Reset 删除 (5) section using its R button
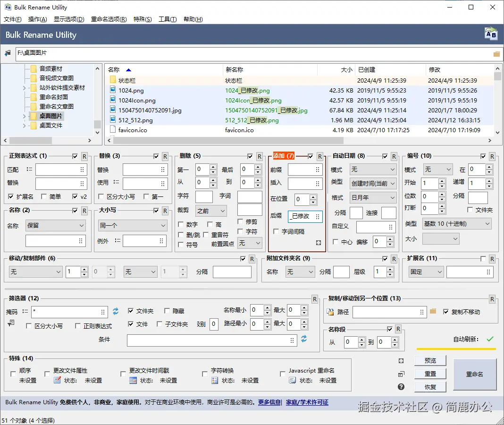Viewport: 504px width, 425px height. point(260,156)
